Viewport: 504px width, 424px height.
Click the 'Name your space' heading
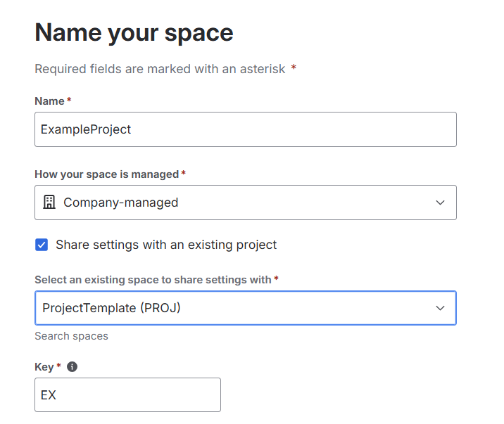134,32
